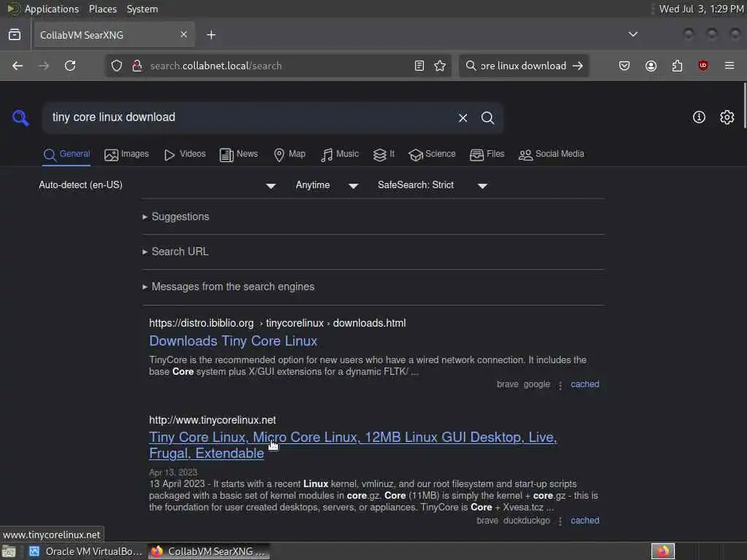Open the Auto-detect language dropdown
Screen dimensions: 747x560
click(158, 185)
